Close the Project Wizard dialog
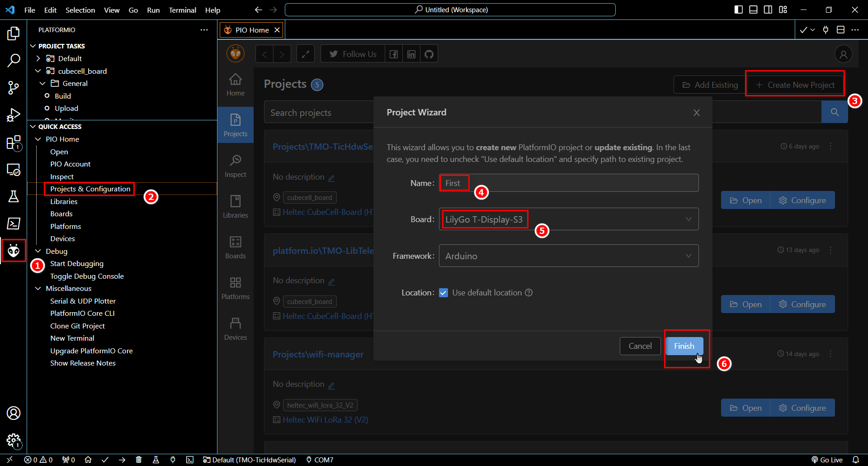Screen dimensions: 868x466 click(696, 113)
